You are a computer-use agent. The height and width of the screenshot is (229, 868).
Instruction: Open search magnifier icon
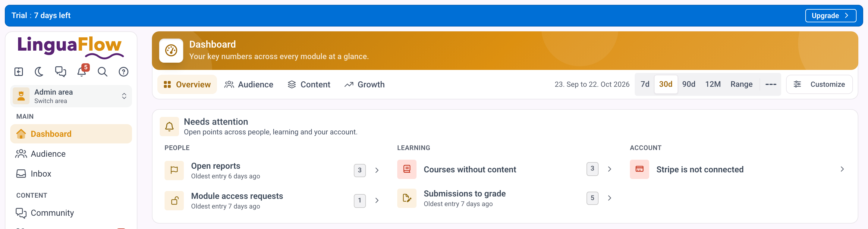(x=103, y=72)
